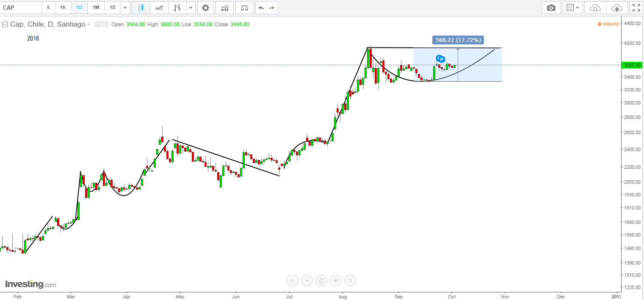Move chart left with the arrow control

(x=293, y=280)
